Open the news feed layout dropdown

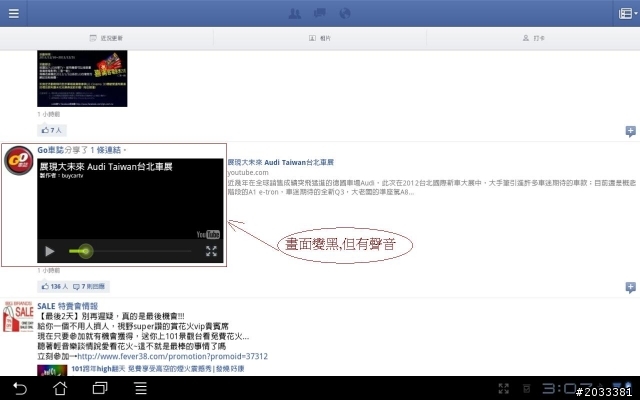[627, 13]
